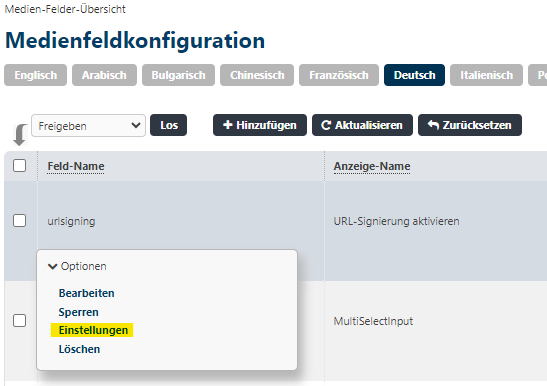Screen dimensions: 547x386
Task: Switch to the Französisch language tab
Action: coord(339,75)
